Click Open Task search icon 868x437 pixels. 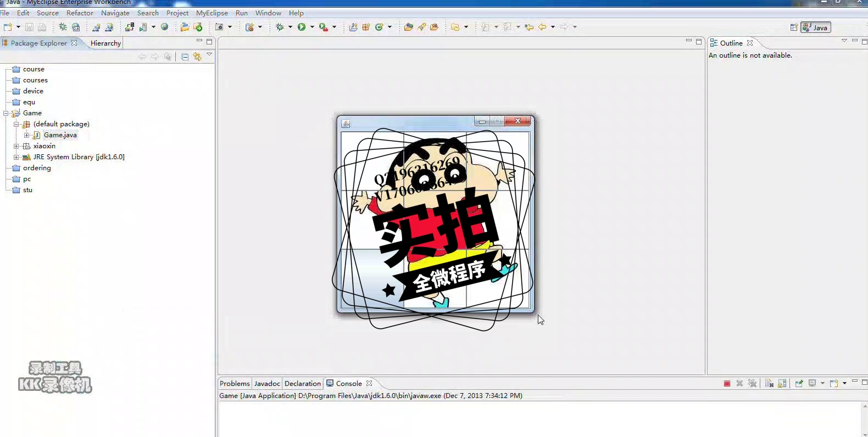(421, 27)
